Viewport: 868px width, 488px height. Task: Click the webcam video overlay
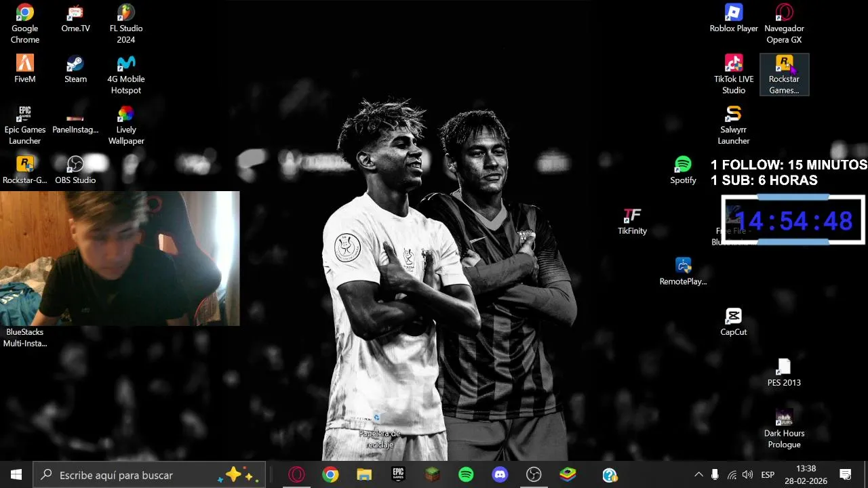coord(119,258)
